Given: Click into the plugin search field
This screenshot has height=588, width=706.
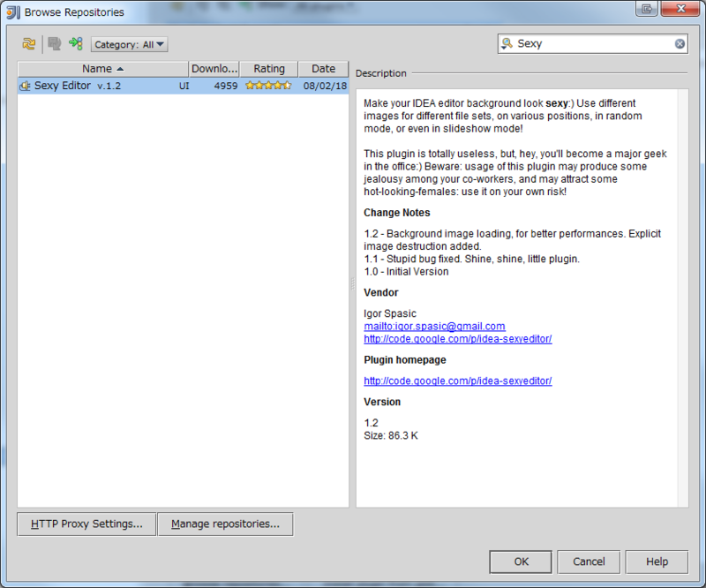Looking at the screenshot, I should coord(594,44).
